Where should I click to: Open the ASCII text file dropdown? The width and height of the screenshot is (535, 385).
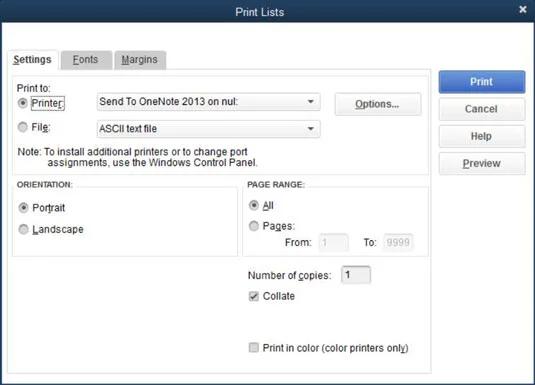pyautogui.click(x=208, y=129)
